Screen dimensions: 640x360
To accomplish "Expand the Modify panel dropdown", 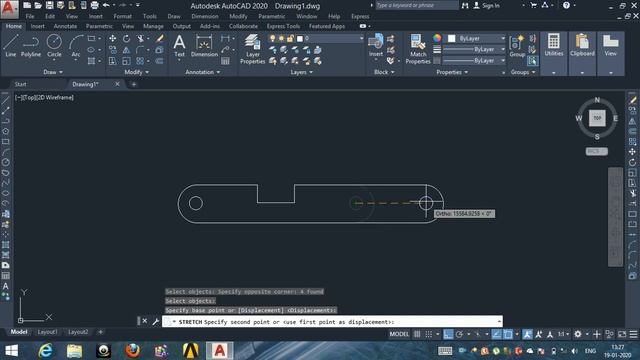I will (137, 72).
